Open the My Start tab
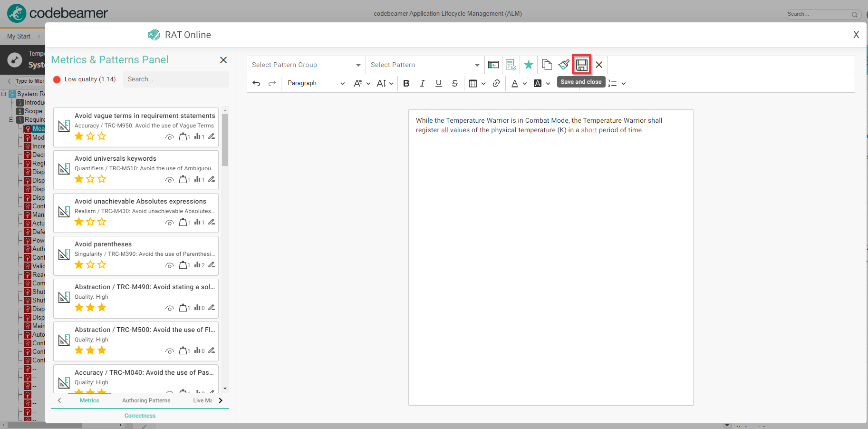The height and width of the screenshot is (429, 868). [19, 36]
